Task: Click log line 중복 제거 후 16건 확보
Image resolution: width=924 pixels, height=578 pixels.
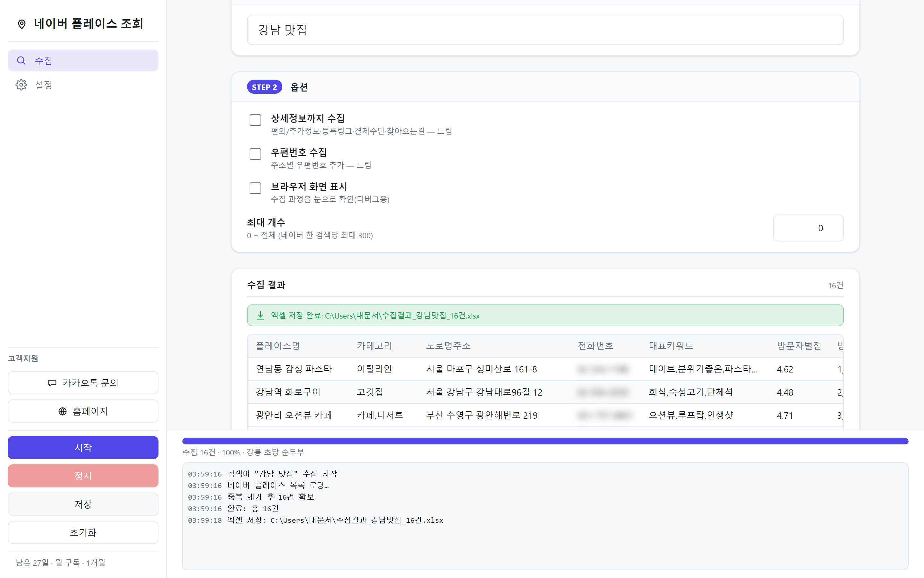Action: click(x=271, y=497)
